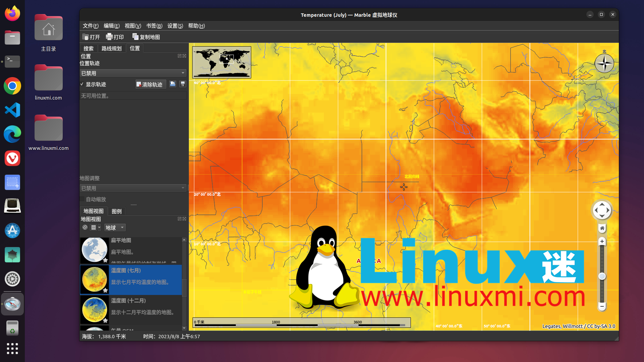Toggle favorite star on 温度图 (十二月) thumbnail
644x362 pixels.
pos(105,320)
